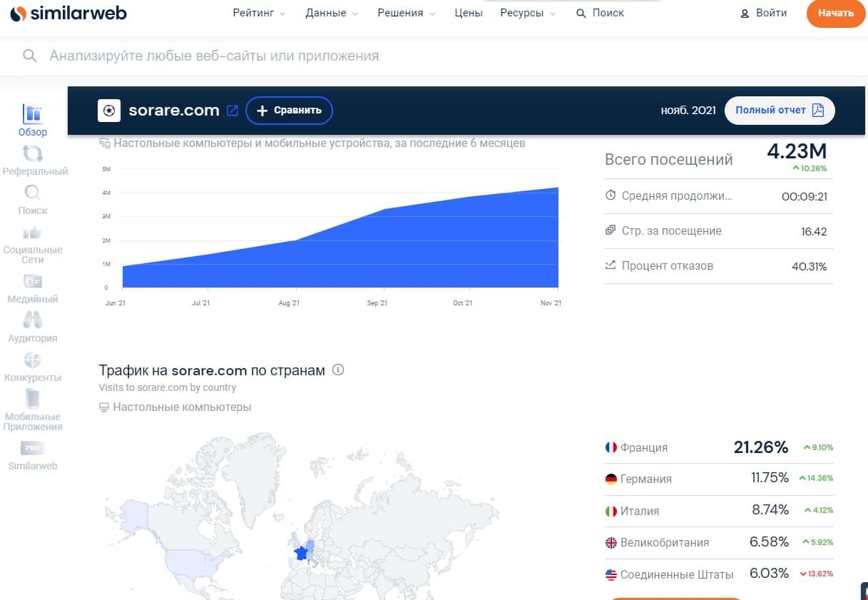Click the 4.23M total visits value
The image size is (868, 600).
(x=797, y=151)
